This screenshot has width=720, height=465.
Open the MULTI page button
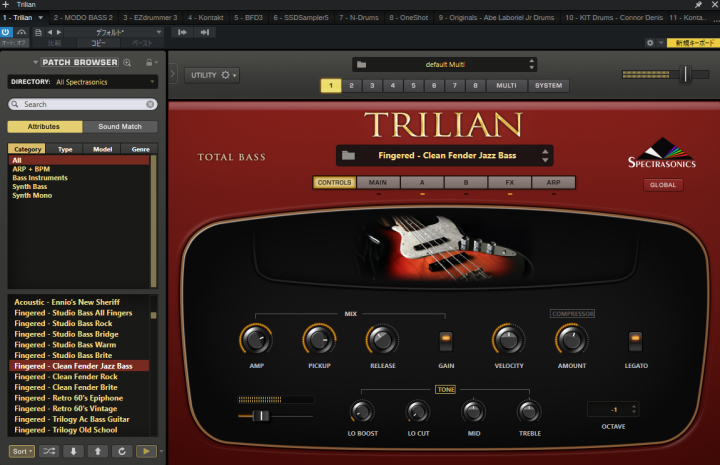(x=506, y=86)
